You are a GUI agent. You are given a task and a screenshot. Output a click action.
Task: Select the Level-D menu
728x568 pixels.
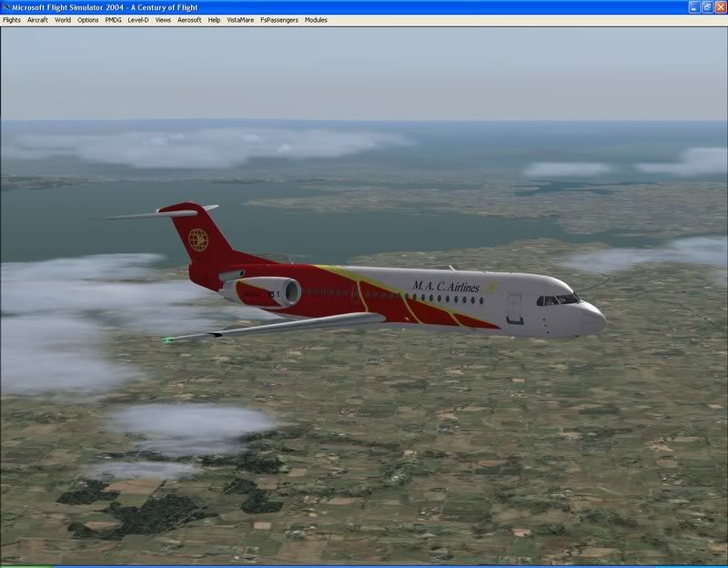[x=138, y=19]
